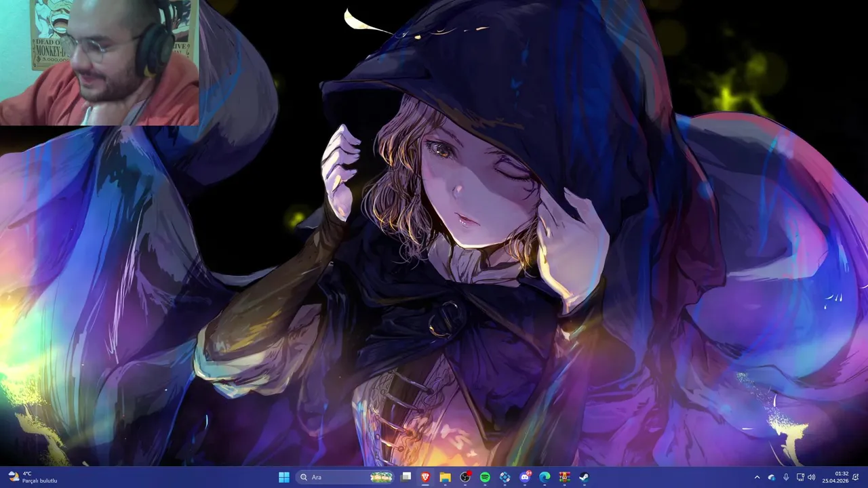Open Task View from the taskbar
Screen dimensions: 868x488
pyautogui.click(x=406, y=477)
